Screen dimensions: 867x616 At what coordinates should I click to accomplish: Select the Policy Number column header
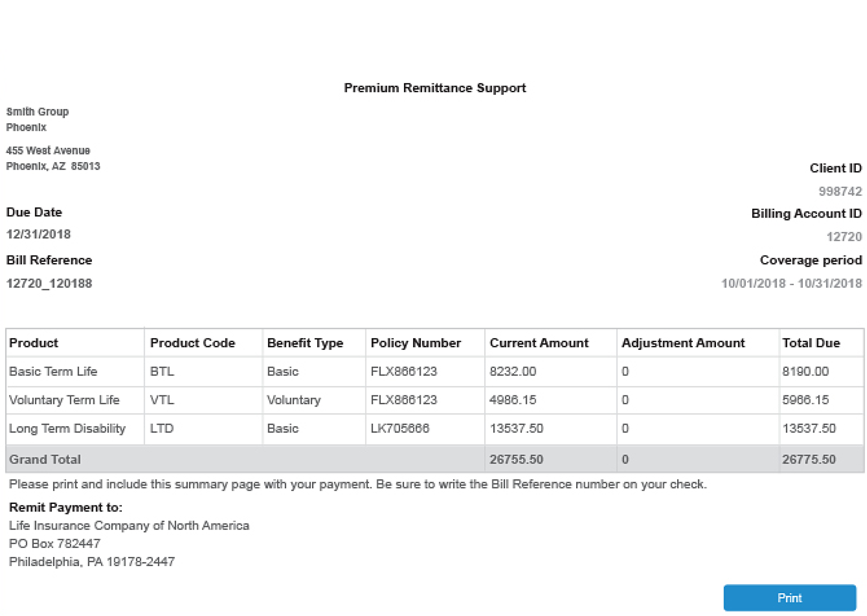tap(416, 343)
